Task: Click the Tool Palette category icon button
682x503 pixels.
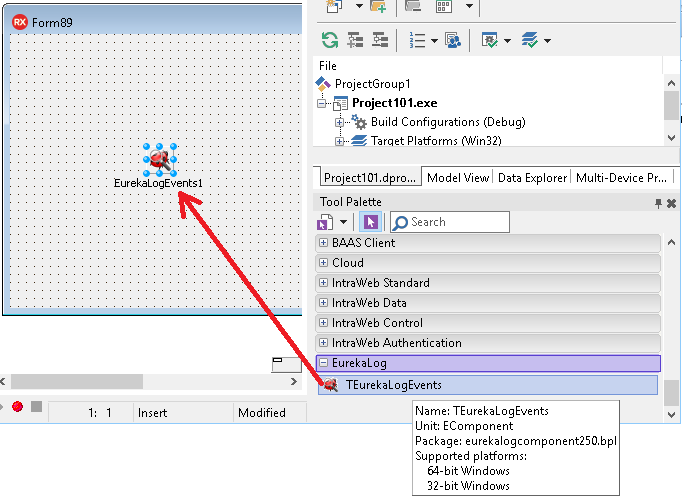Action: click(325, 222)
